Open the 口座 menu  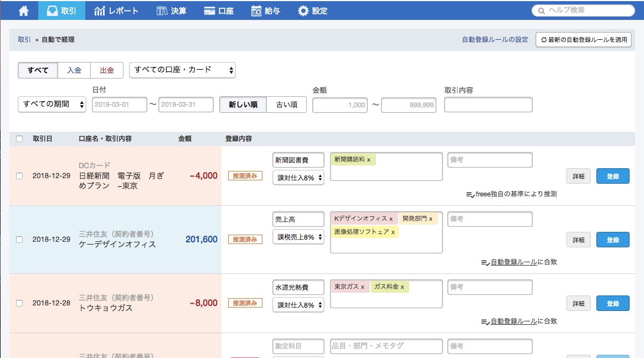pyautogui.click(x=219, y=11)
